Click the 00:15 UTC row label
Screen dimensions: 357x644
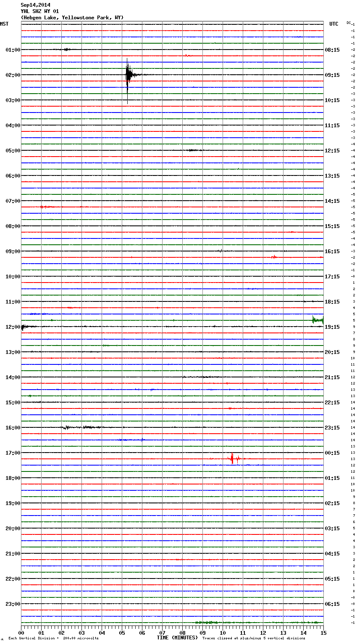pyautogui.click(x=332, y=453)
